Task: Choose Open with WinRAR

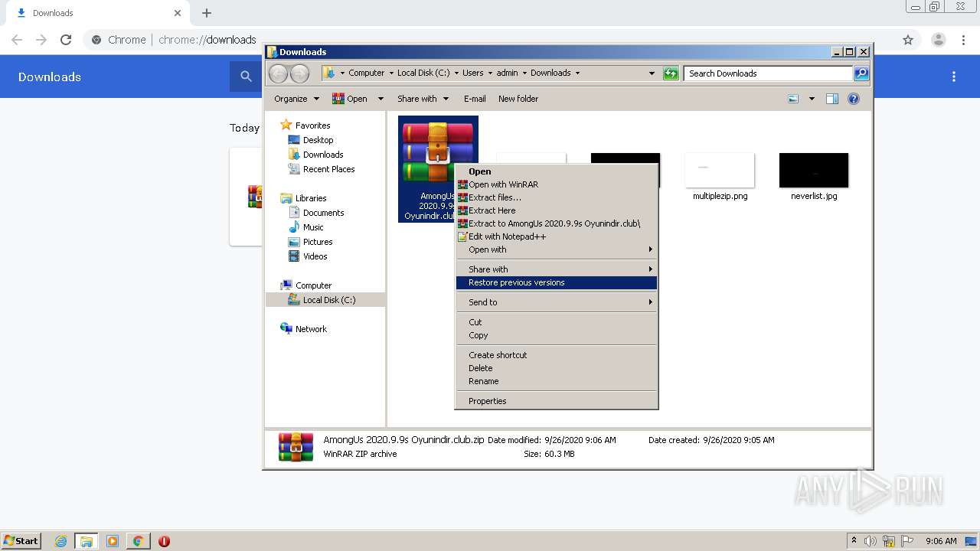Action: click(x=556, y=184)
